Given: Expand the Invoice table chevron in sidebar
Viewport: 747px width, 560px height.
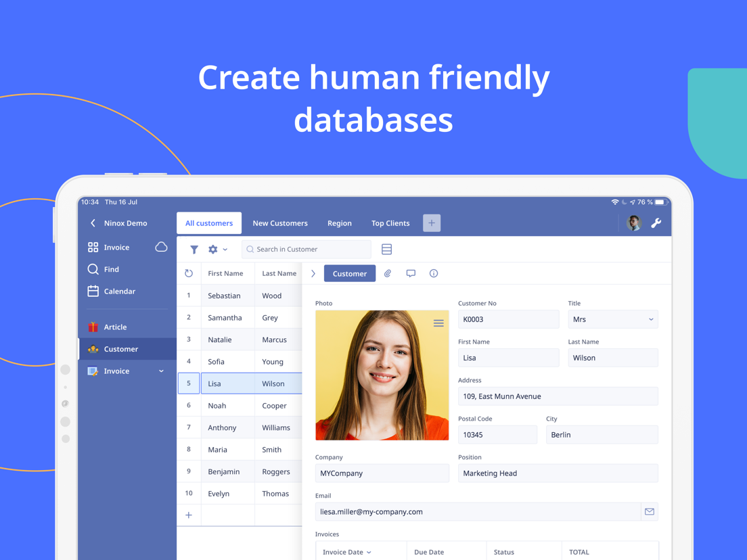Looking at the screenshot, I should [161, 371].
